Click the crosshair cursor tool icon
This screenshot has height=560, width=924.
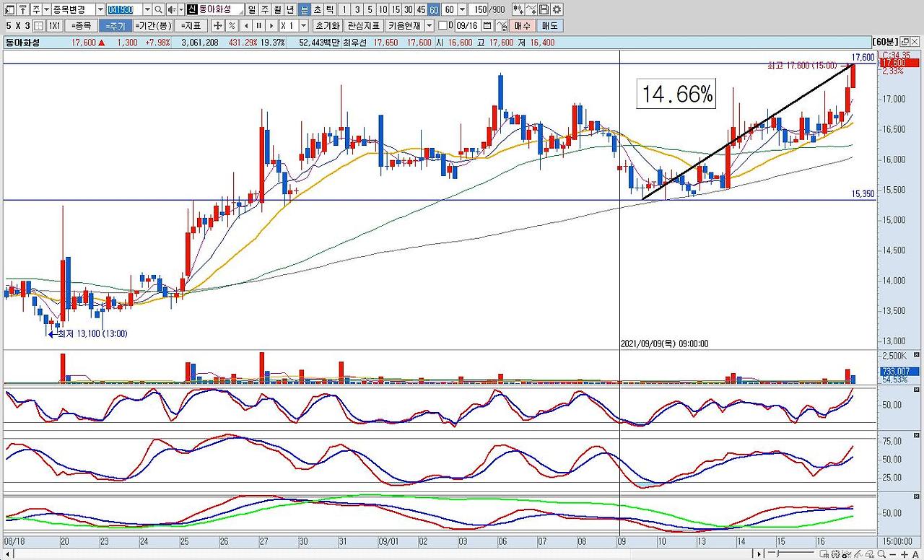point(217,25)
